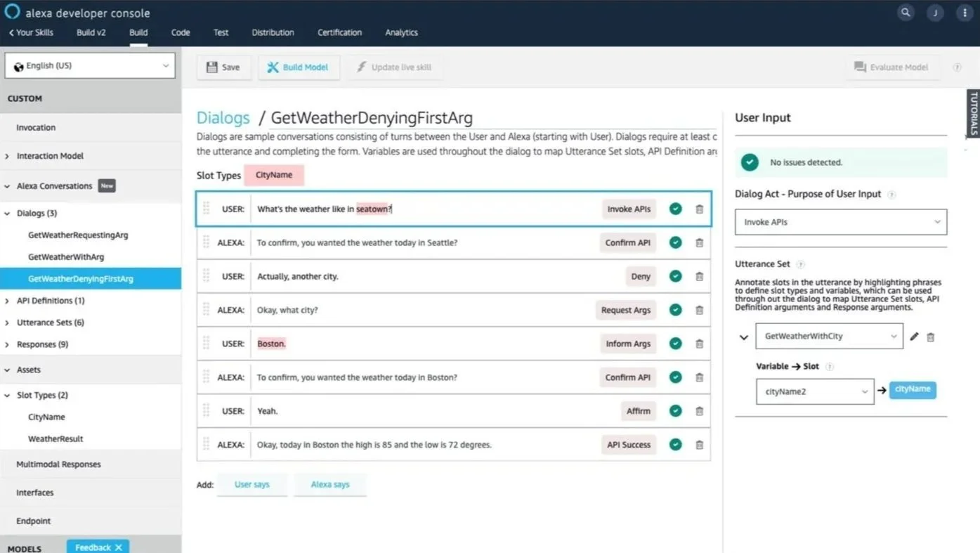Click the check status on Affirm row
The image size is (980, 553).
676,411
